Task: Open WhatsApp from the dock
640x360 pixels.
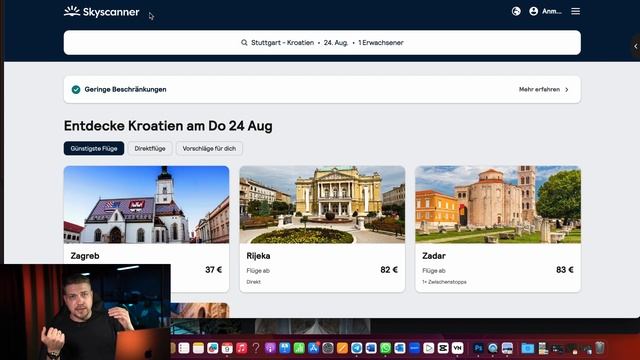Action: (x=385, y=348)
